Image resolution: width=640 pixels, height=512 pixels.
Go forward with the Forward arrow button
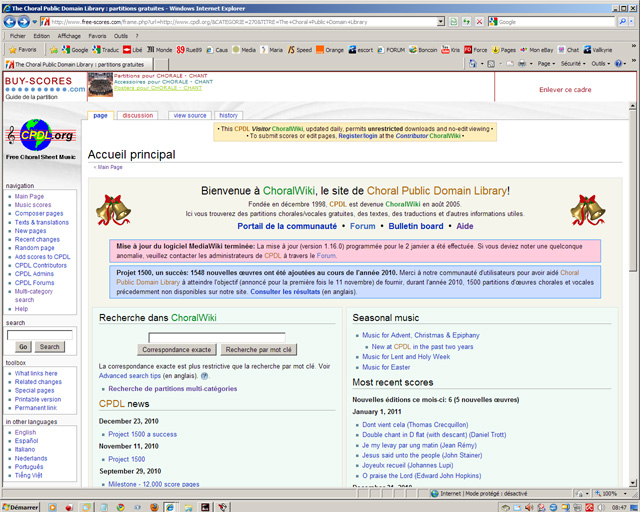[x=24, y=22]
